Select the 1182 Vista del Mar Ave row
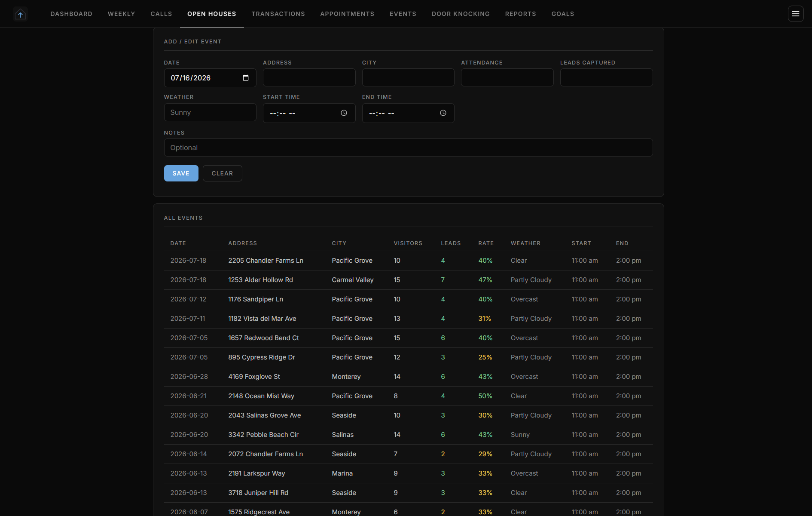This screenshot has height=516, width=812. coord(408,319)
